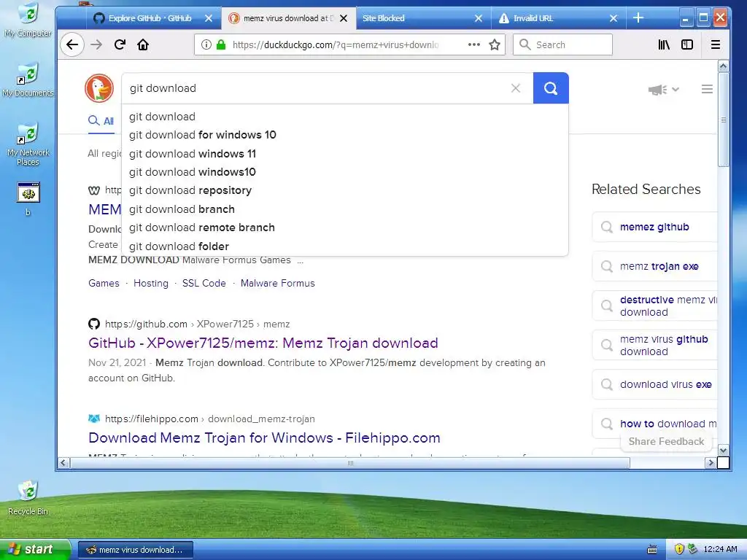Click the yellow security shield tray icon

tap(679, 549)
